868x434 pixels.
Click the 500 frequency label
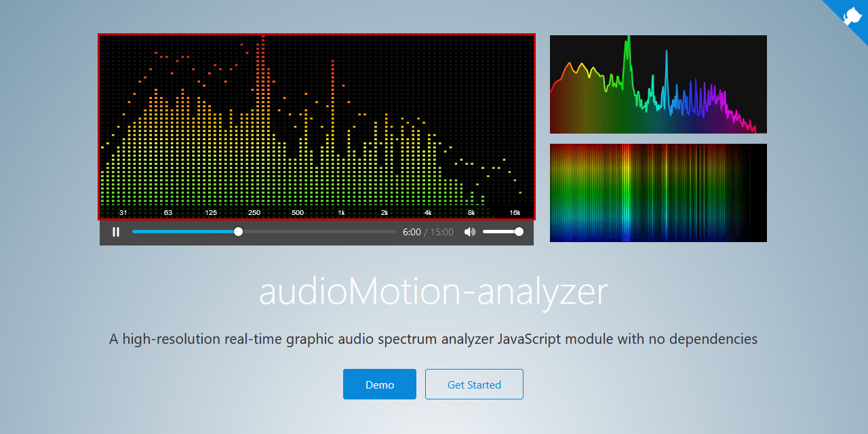click(x=298, y=213)
